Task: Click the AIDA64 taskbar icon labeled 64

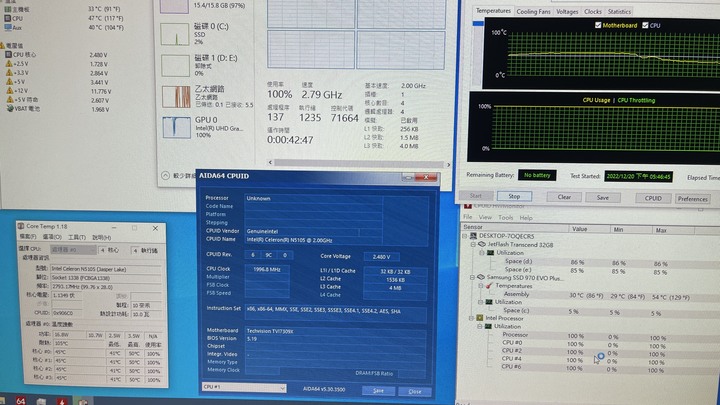Action: (21, 401)
